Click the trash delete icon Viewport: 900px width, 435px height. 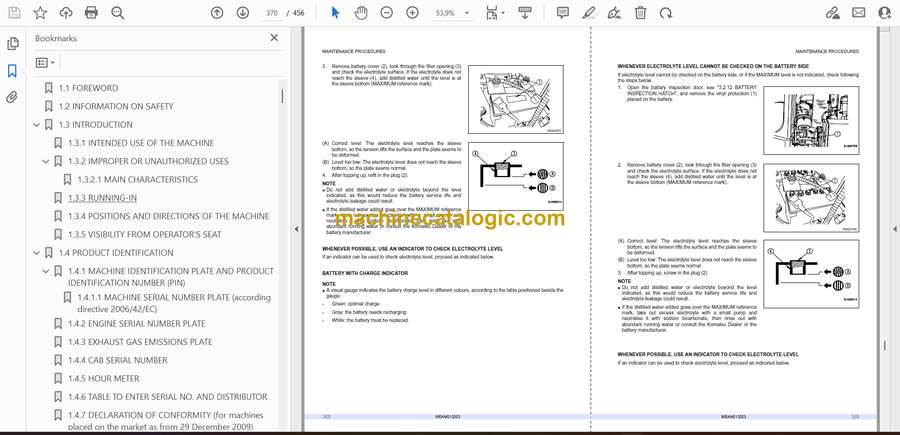[641, 13]
